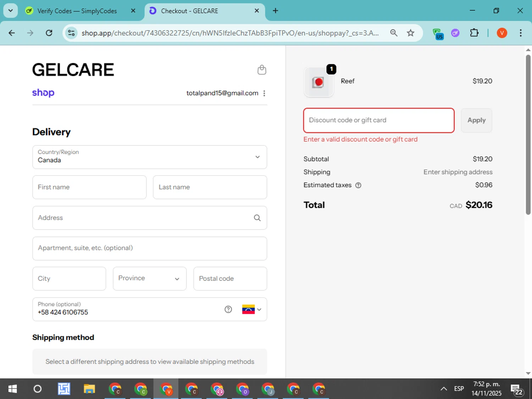Go back to previous page in browser
Viewport: 532px width, 399px height.
[12, 33]
